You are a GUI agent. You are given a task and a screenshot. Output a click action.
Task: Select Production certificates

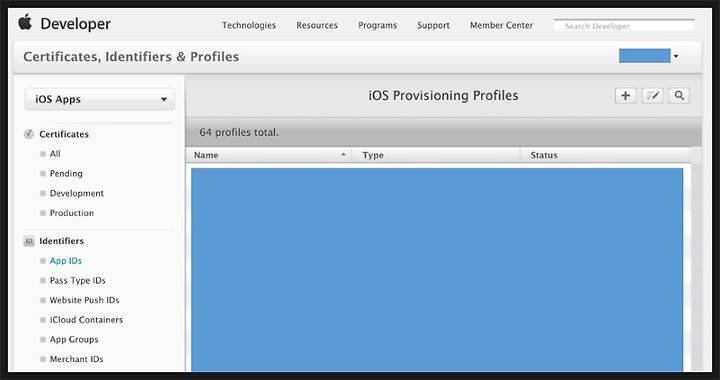click(x=72, y=213)
